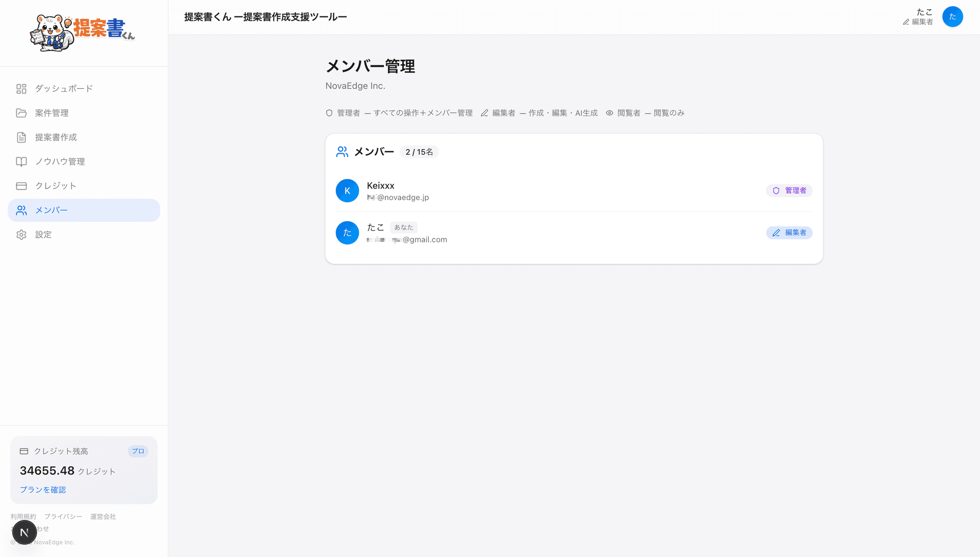This screenshot has height=557, width=980.
Task: Click the black N circle at bottom left
Action: 24,531
